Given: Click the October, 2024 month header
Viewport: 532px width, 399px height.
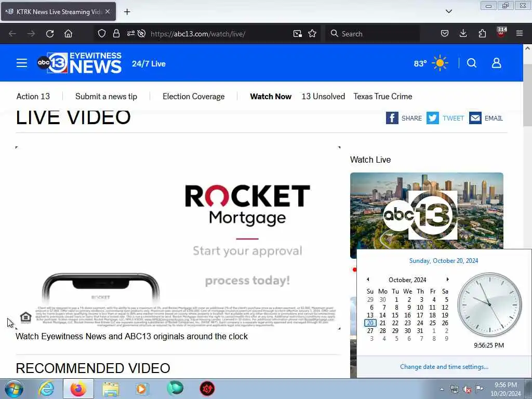Looking at the screenshot, I should 407,280.
